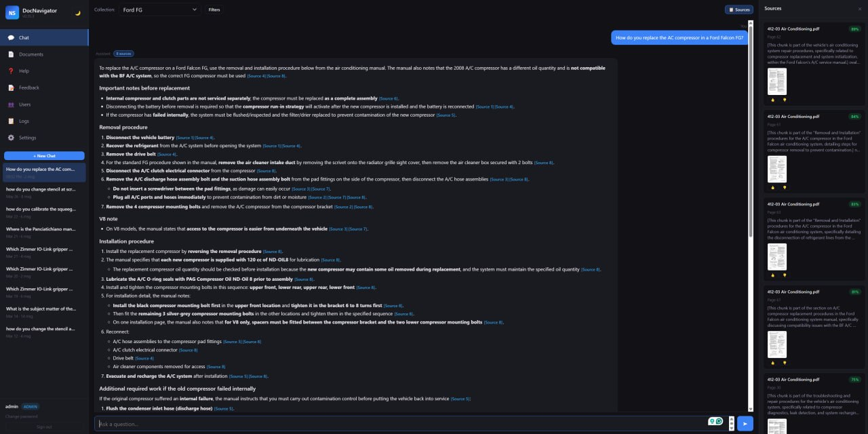Open the 81% source page thumbnail
The height and width of the screenshot is (434, 868).
pos(777,344)
